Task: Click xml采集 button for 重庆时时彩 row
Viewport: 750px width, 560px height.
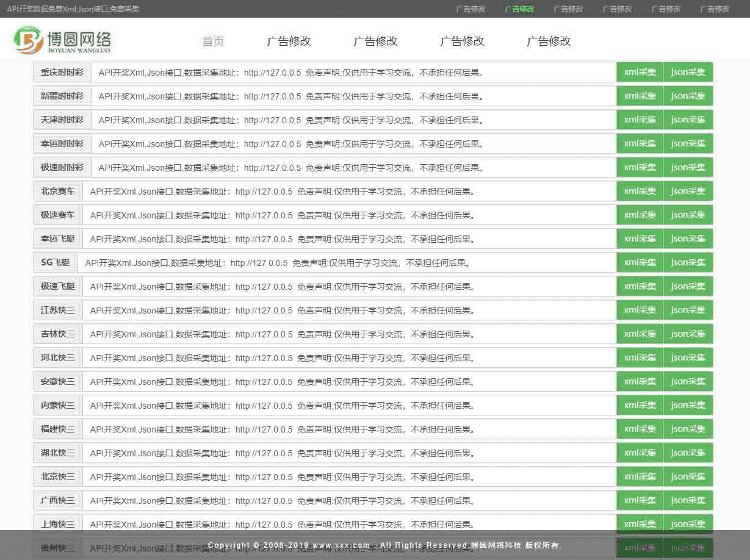Action: [639, 72]
